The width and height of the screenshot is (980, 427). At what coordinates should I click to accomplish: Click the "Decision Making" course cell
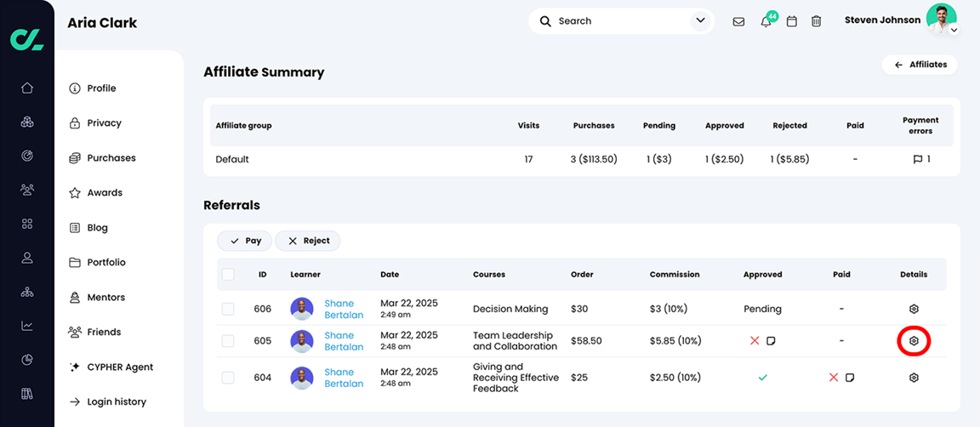click(510, 309)
